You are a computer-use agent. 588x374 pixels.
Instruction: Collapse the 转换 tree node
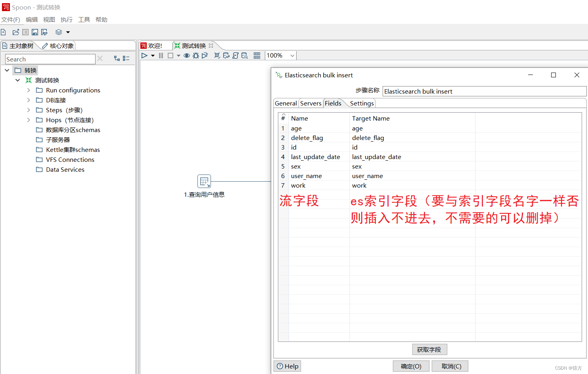(7, 70)
